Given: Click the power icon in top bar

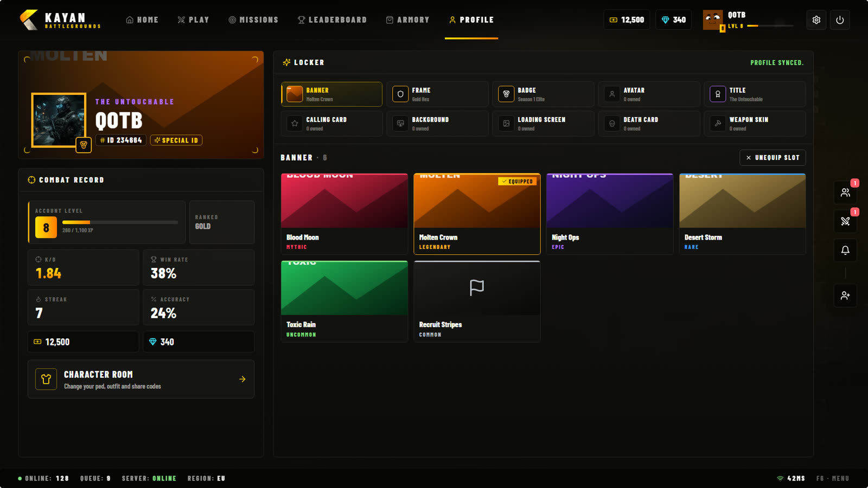Looking at the screenshot, I should [840, 20].
